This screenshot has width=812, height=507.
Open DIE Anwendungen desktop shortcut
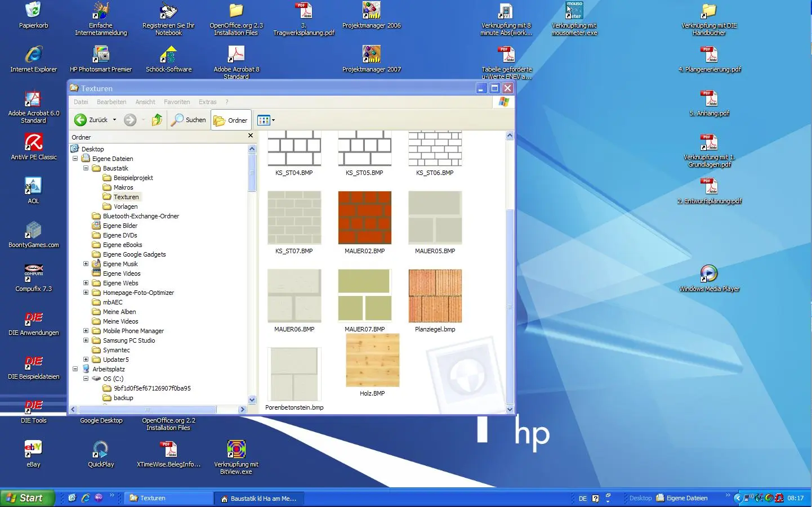(33, 318)
